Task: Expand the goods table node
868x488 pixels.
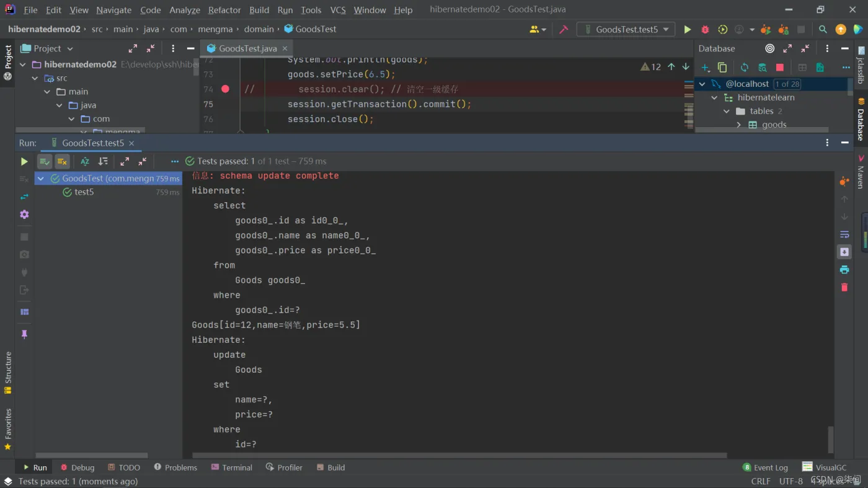Action: coord(738,125)
